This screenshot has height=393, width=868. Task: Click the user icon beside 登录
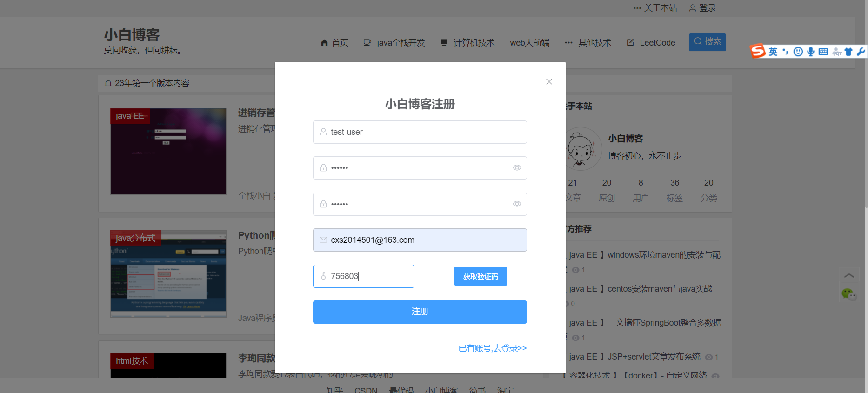coord(693,8)
